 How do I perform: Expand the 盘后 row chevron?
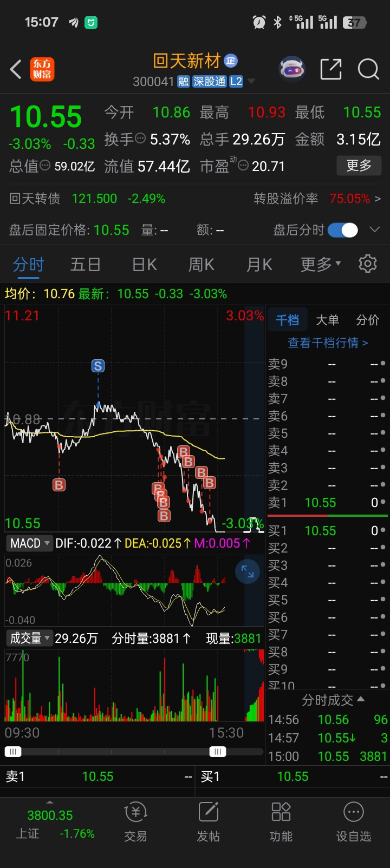[x=374, y=230]
